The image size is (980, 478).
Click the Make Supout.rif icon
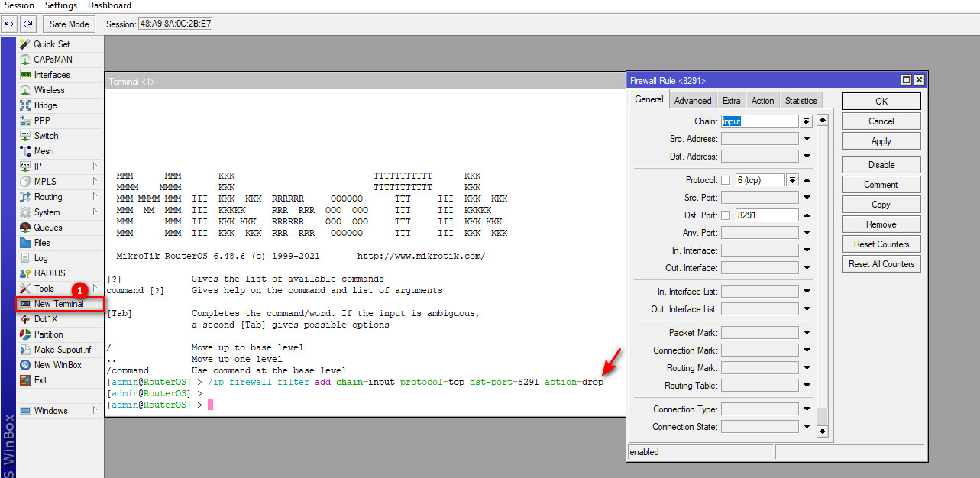25,350
